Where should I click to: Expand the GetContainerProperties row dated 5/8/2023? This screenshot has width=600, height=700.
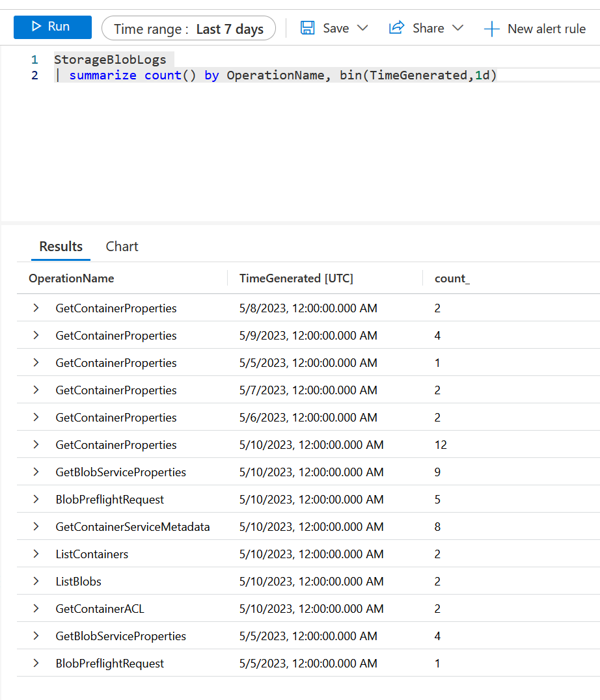36,308
